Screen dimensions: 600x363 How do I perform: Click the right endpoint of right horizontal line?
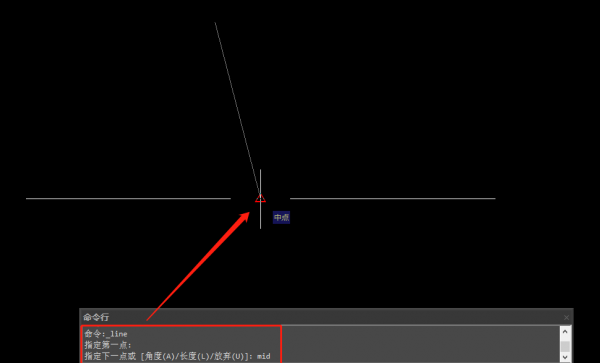(x=495, y=199)
